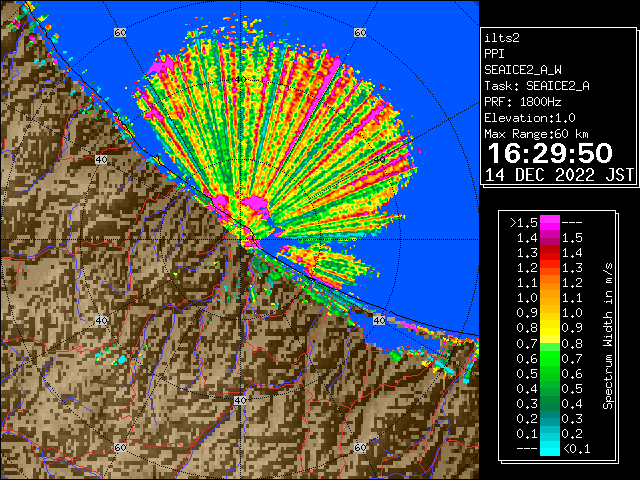Click the red 1.3–1.4 legend color band
This screenshot has width=640, height=480.
pos(550,253)
